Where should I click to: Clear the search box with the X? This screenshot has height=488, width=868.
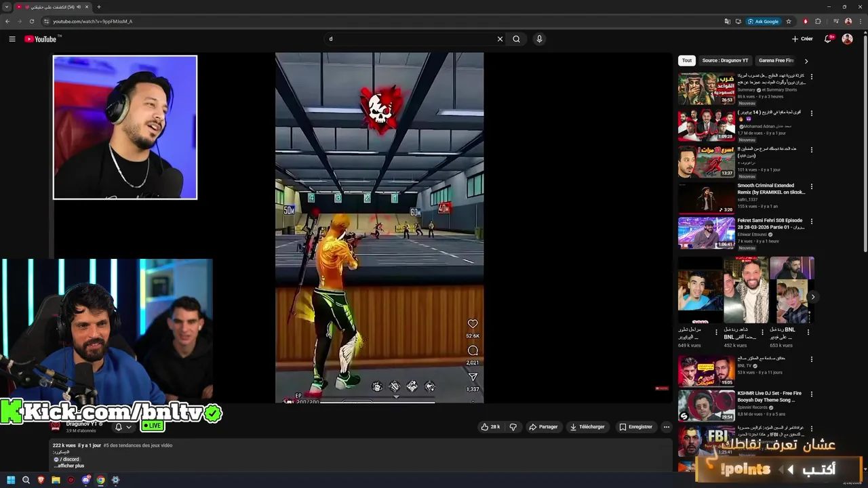[500, 39]
